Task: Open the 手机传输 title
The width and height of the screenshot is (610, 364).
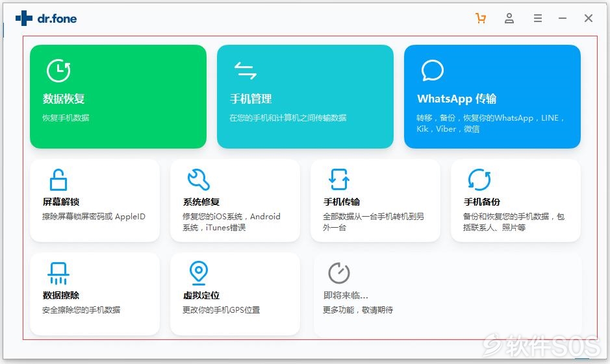Action: [342, 202]
